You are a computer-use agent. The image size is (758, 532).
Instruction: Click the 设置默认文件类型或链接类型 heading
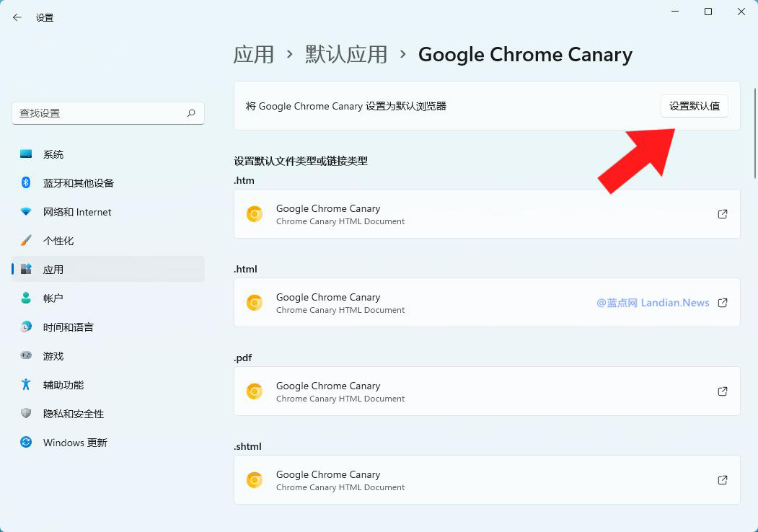[x=301, y=161]
